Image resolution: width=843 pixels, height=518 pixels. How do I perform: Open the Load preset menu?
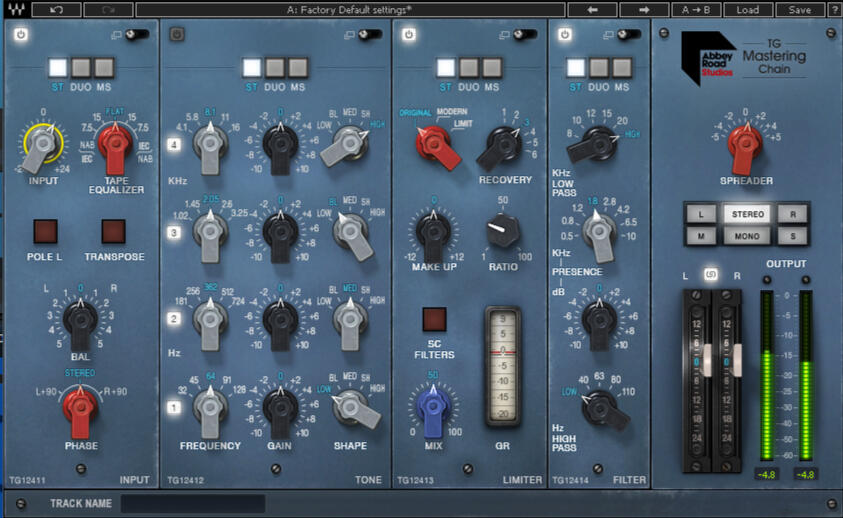coord(747,9)
